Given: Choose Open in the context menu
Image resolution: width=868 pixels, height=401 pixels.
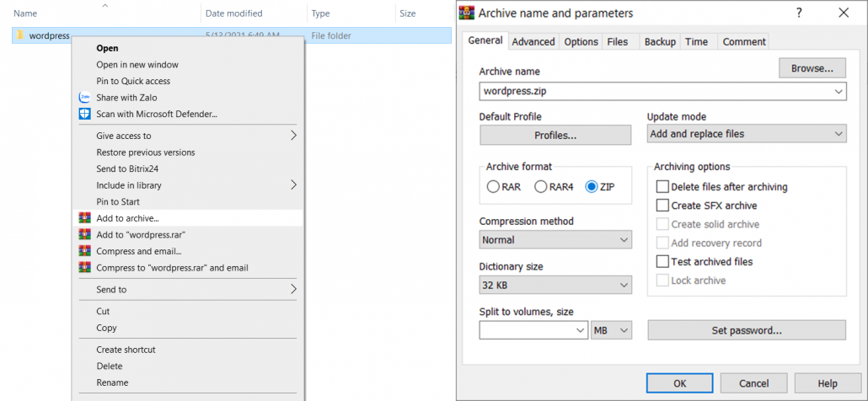Looking at the screenshot, I should tap(188, 48).
